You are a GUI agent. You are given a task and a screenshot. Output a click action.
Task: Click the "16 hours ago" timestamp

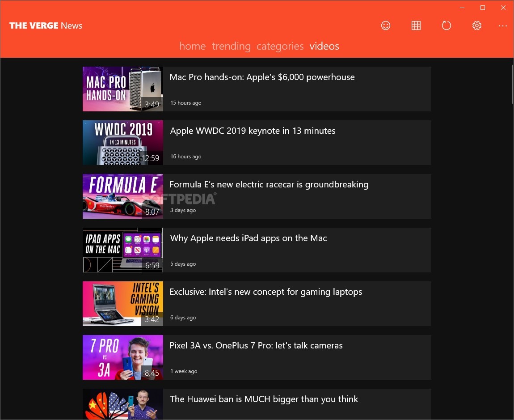coord(185,157)
